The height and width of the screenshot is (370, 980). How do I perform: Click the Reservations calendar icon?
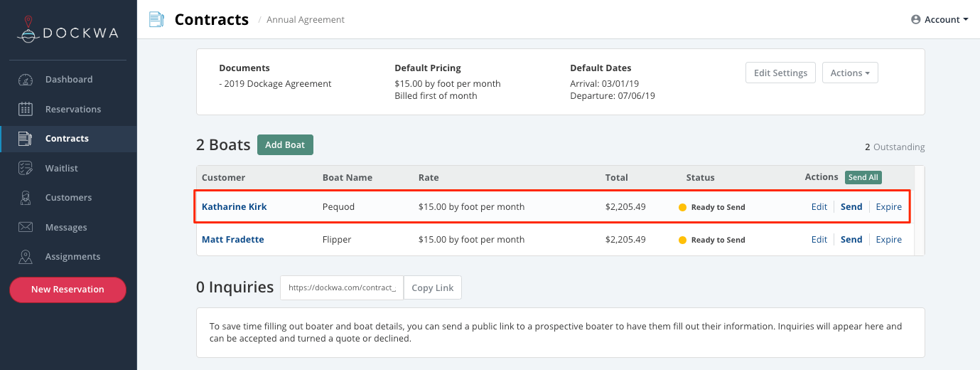click(26, 109)
